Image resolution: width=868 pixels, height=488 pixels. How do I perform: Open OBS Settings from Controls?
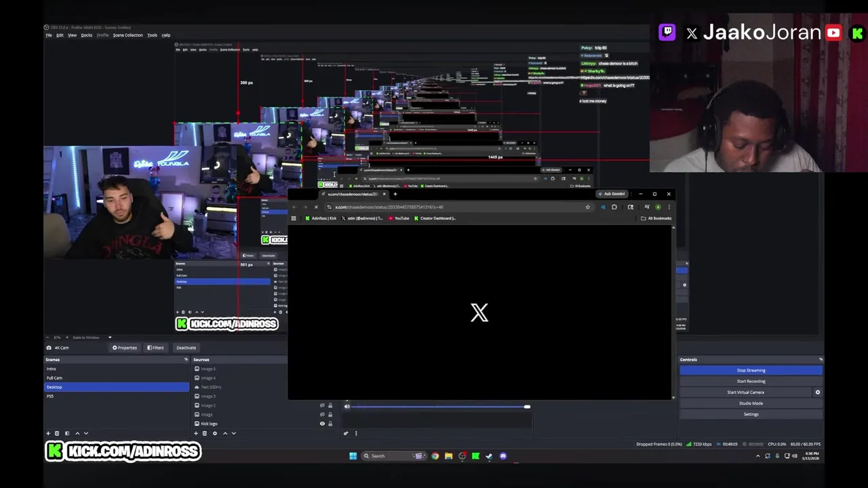coord(751,414)
